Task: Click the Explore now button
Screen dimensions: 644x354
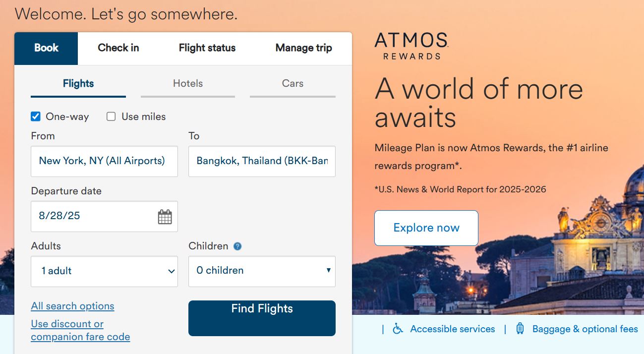Action: [x=426, y=228]
